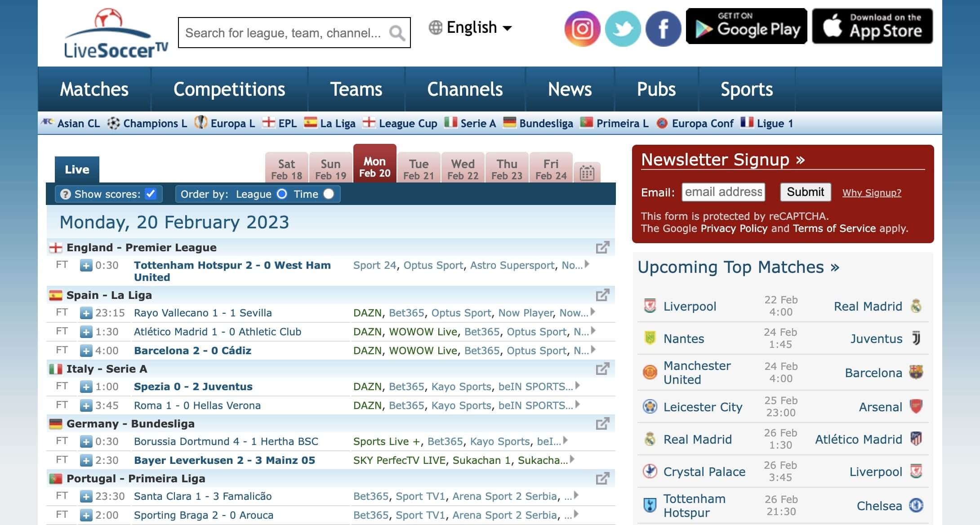Expand more channels for Barcelona vs Cádiz
Screen dimensions: 980x525
tap(593, 350)
